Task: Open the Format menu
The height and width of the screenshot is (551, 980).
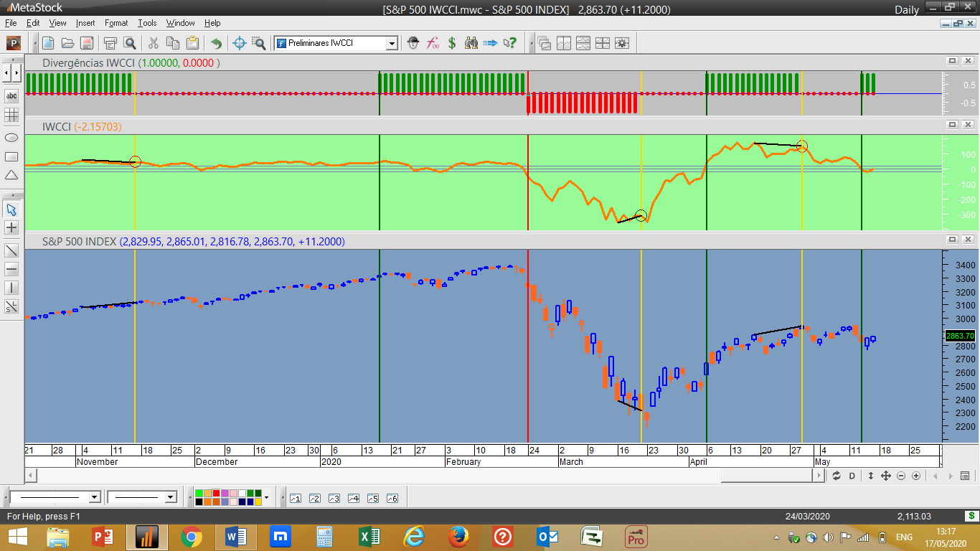Action: click(116, 23)
